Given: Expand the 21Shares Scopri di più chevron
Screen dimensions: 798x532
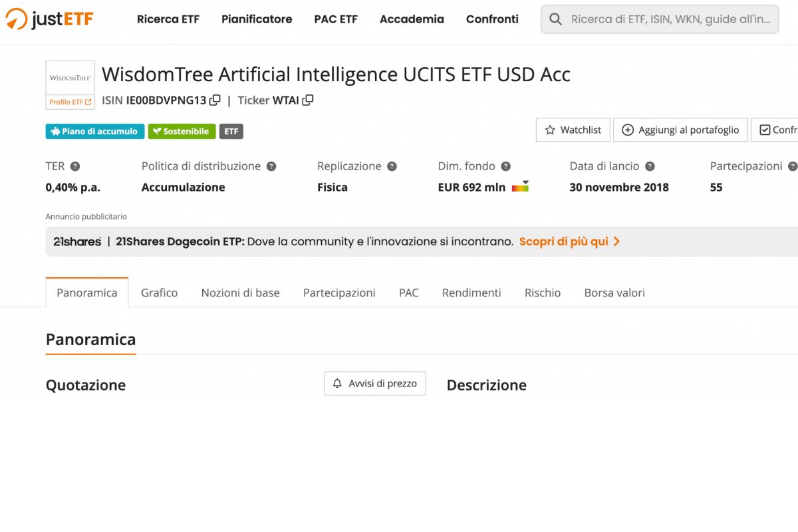Looking at the screenshot, I should point(616,241).
